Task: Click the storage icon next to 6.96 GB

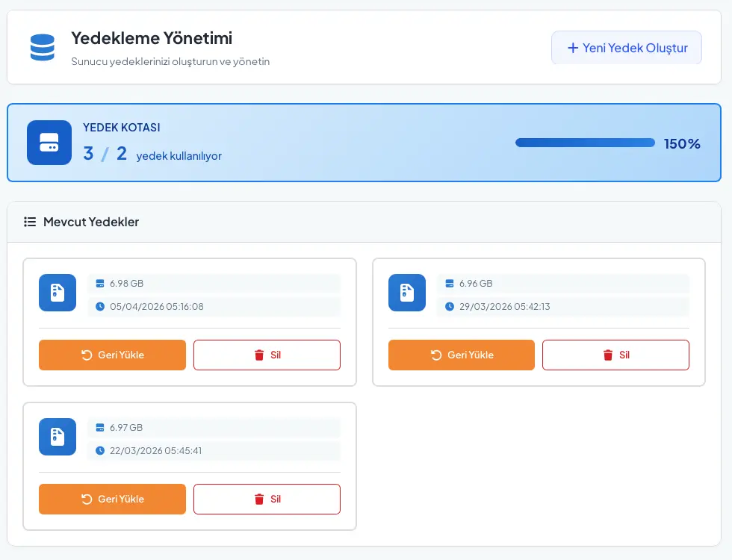Action: [x=450, y=284]
